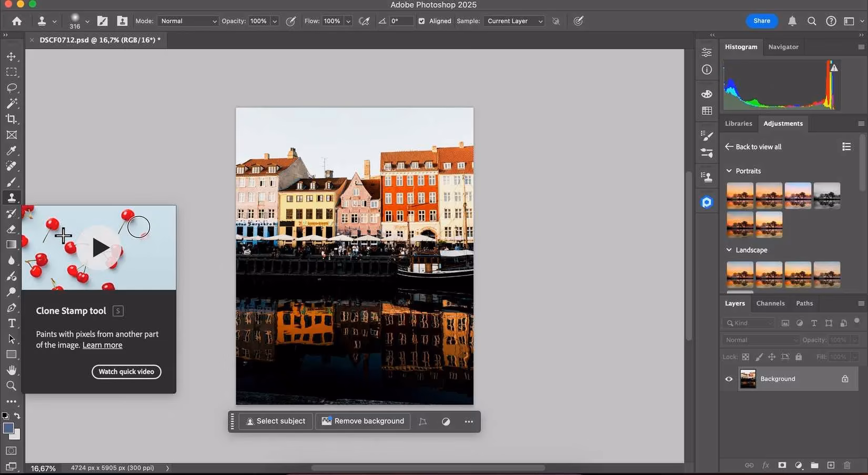
Task: Hide the Background layer
Action: [729, 379]
